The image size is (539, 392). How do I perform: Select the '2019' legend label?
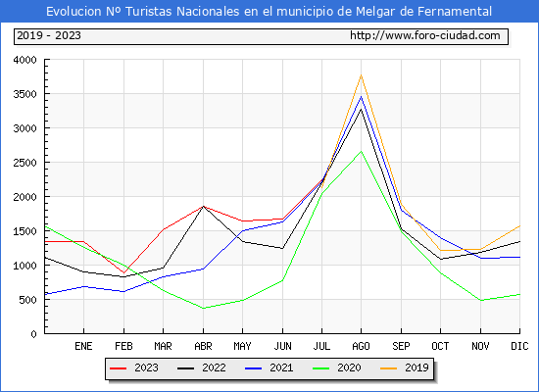[x=416, y=367]
